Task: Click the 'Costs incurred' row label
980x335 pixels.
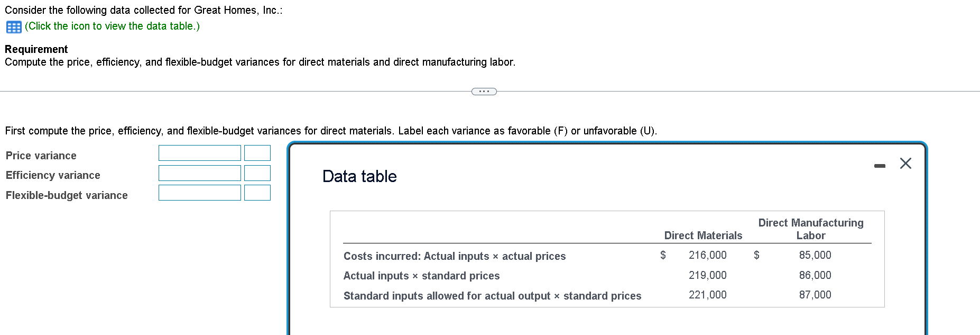Action: pos(454,256)
